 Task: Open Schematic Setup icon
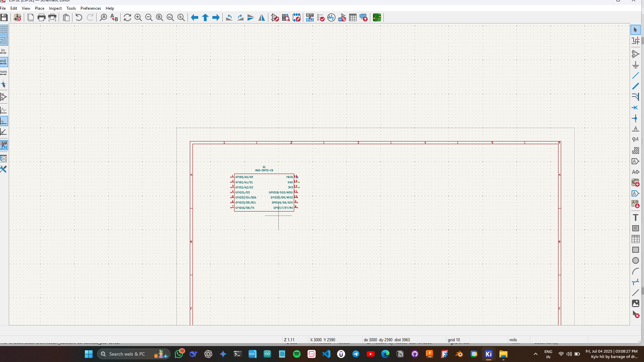17,17
